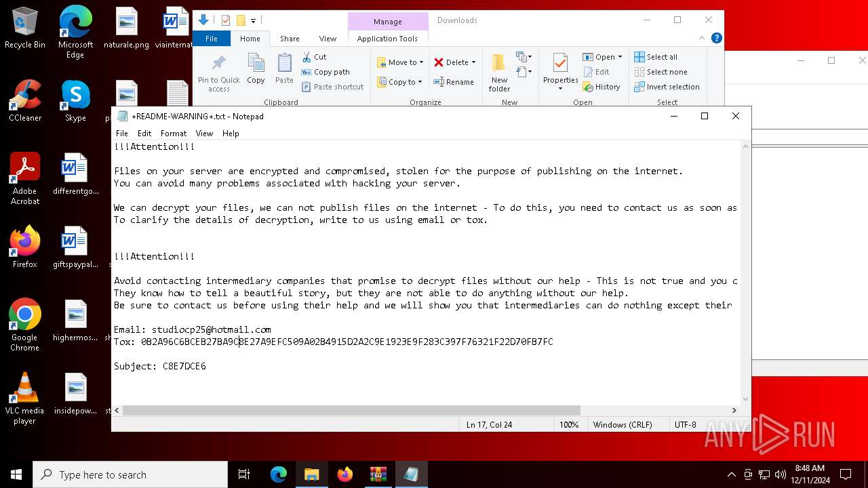Screen dimensions: 868x488
Task: Open Notepad Edit menu
Action: [144, 134]
